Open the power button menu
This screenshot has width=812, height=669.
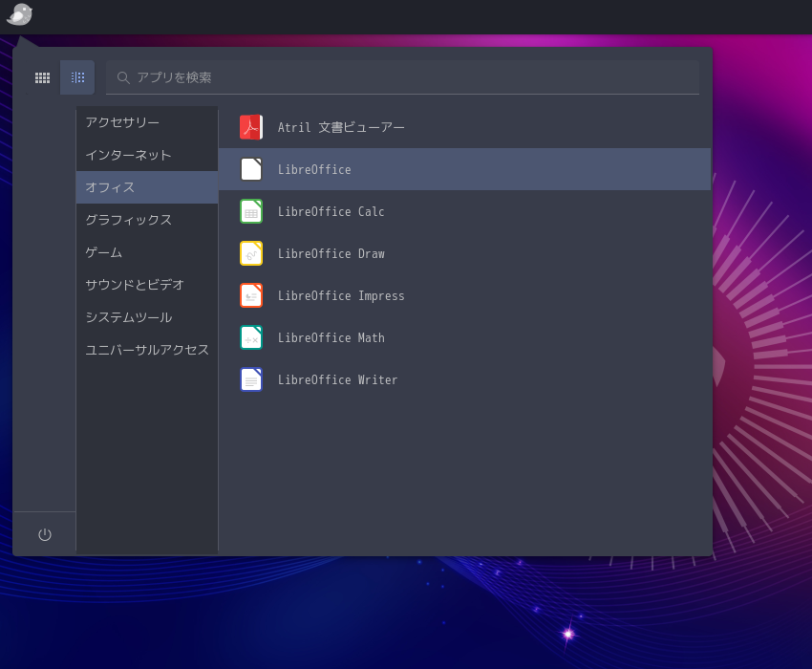pos(45,534)
